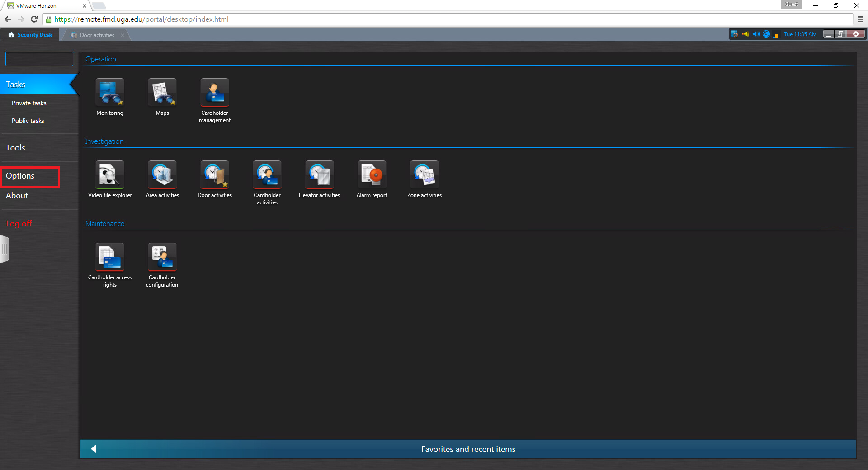Launch the Maps task
This screenshot has width=868, height=470.
pos(162,93)
